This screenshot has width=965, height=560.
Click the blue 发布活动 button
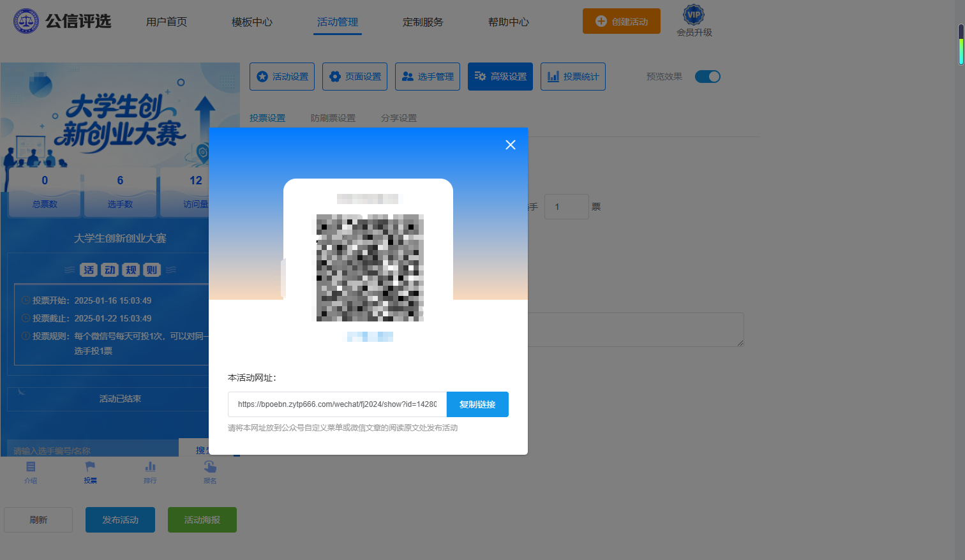120,520
